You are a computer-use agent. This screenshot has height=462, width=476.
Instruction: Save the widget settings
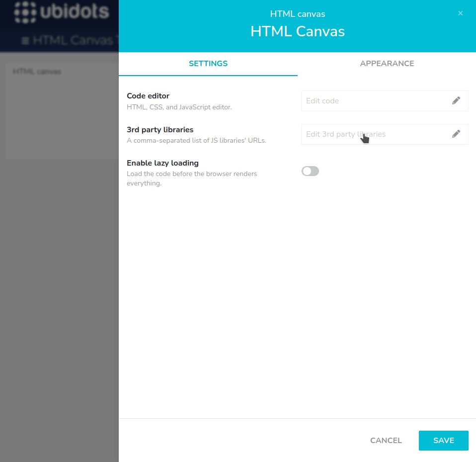(x=443, y=441)
